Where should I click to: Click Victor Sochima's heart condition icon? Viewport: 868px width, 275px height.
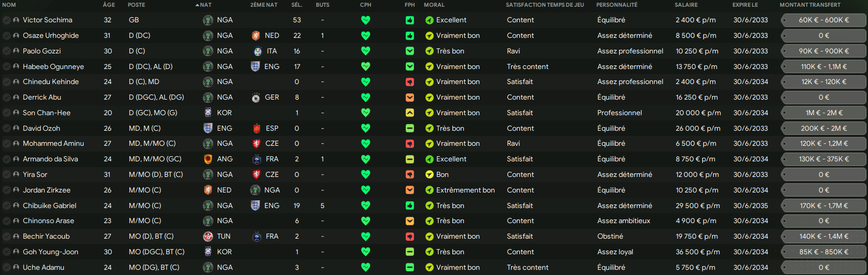(x=366, y=20)
